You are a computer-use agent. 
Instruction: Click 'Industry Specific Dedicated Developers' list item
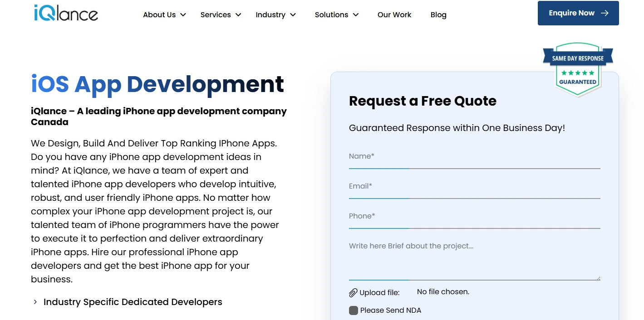pyautogui.click(x=133, y=302)
